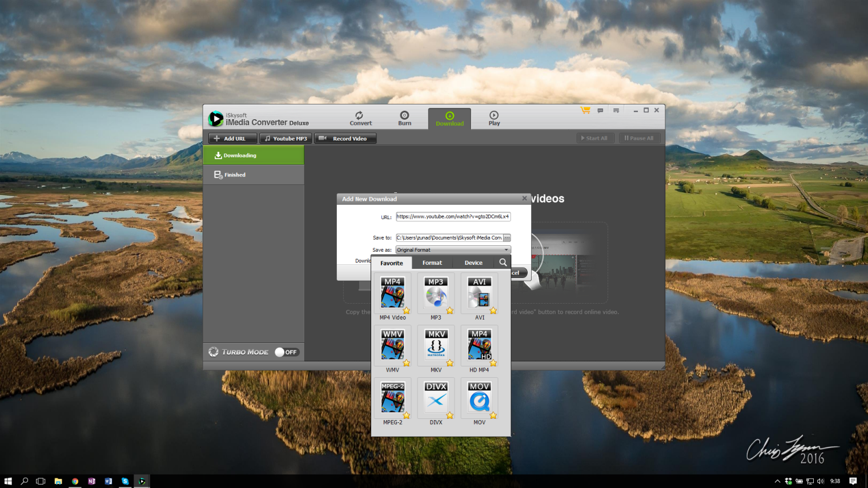This screenshot has width=868, height=488.
Task: Open Word from taskbar
Action: pyautogui.click(x=108, y=481)
